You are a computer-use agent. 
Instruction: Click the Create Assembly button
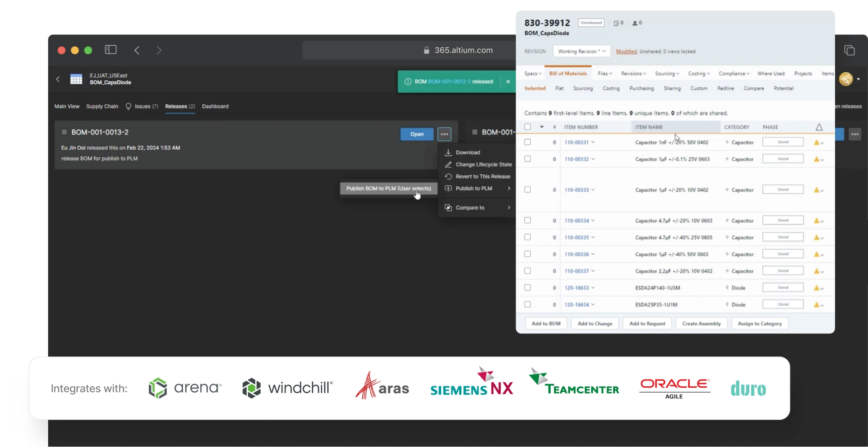click(x=701, y=324)
